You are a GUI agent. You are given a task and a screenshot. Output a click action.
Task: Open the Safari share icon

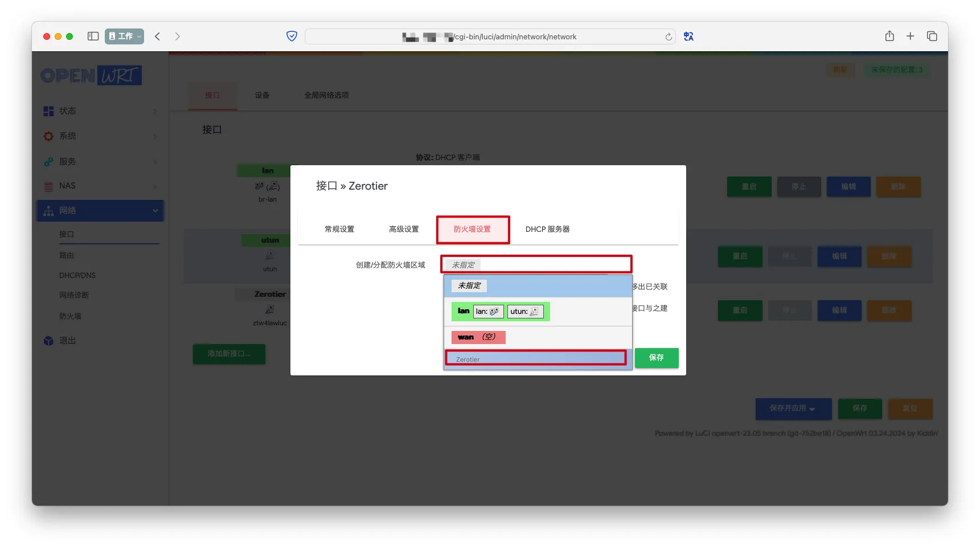pyautogui.click(x=889, y=36)
